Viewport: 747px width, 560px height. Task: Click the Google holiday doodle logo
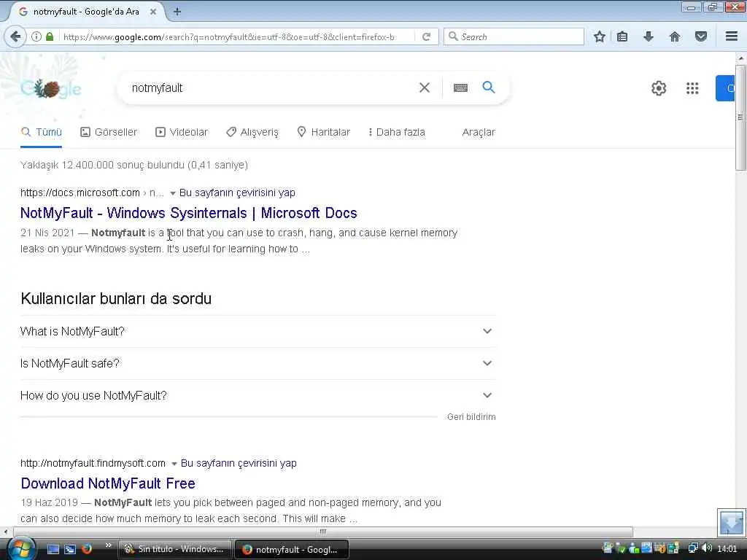pos(51,88)
